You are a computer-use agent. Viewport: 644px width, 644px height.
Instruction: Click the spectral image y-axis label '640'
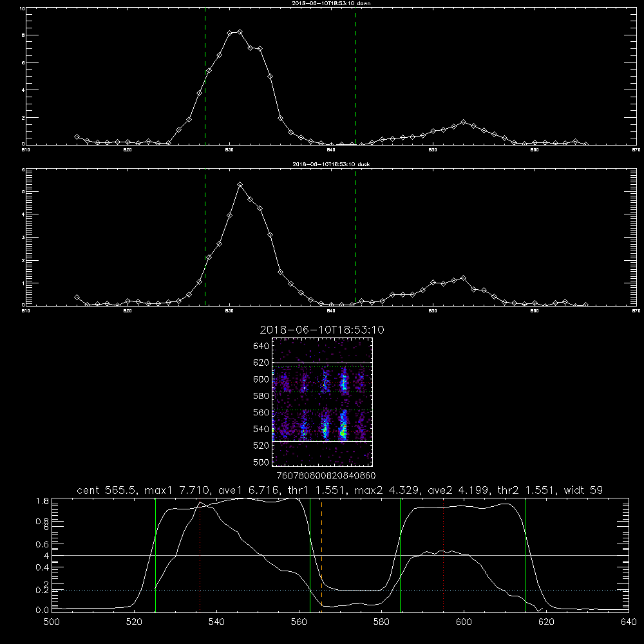[x=261, y=346]
